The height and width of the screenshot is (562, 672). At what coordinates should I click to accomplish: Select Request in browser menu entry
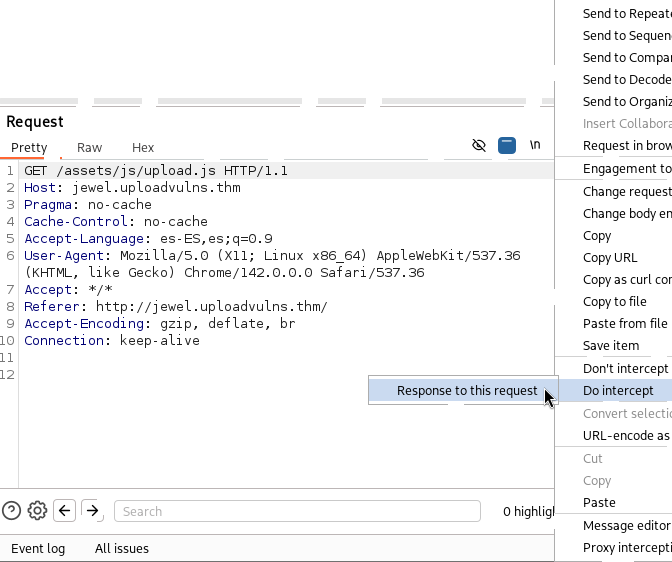pyautogui.click(x=613, y=145)
